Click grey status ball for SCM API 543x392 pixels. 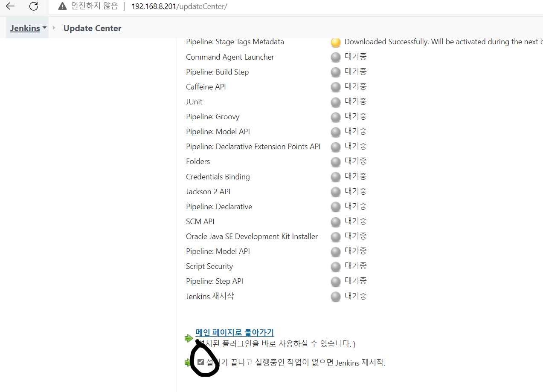pos(336,222)
